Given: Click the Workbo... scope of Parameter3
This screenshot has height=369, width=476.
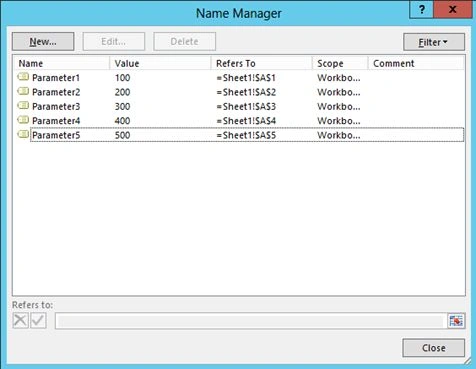Looking at the screenshot, I should (339, 107).
